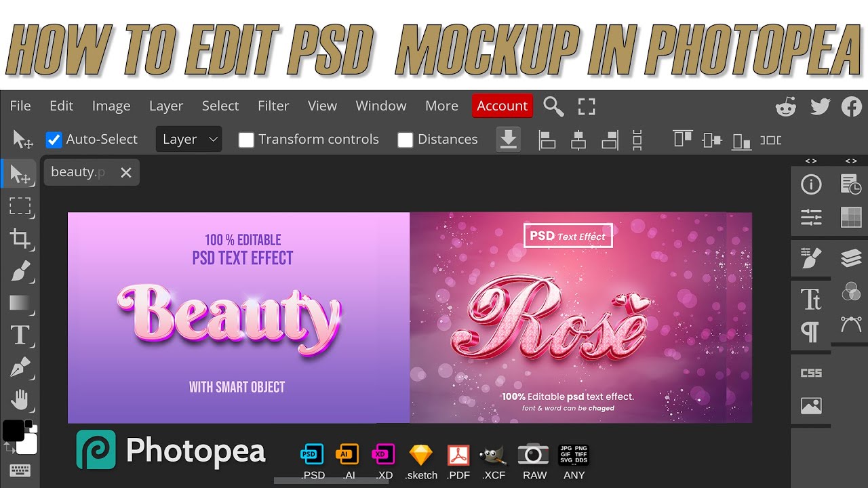Open the Paths panel icon
Viewport: 868px width, 488px height.
(850, 324)
